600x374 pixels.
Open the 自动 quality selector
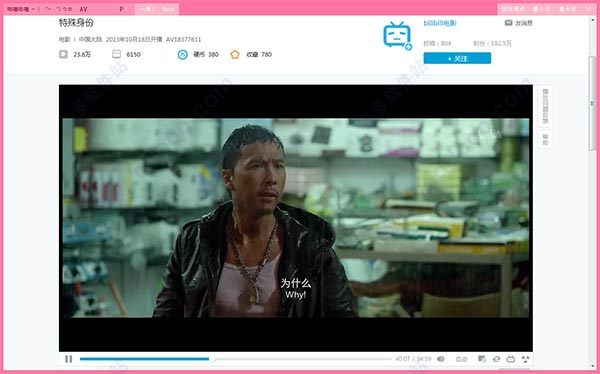point(461,359)
